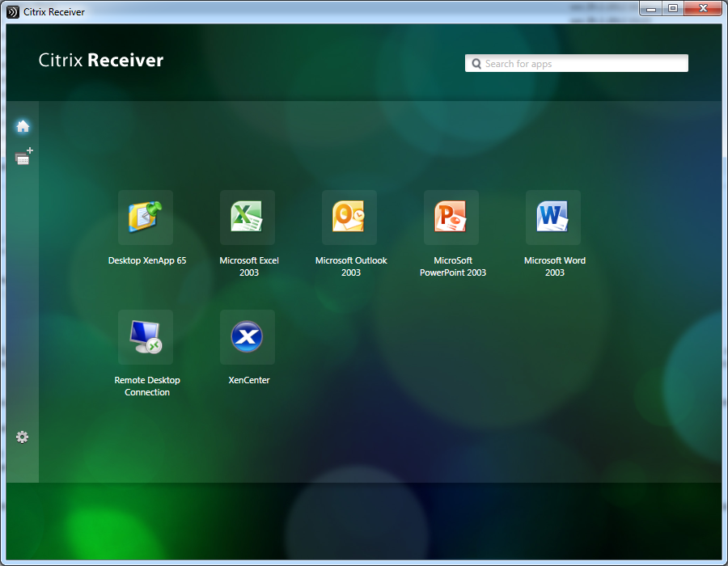Select the "Remote Desktop Connection" label
The width and height of the screenshot is (728, 566).
(x=147, y=386)
